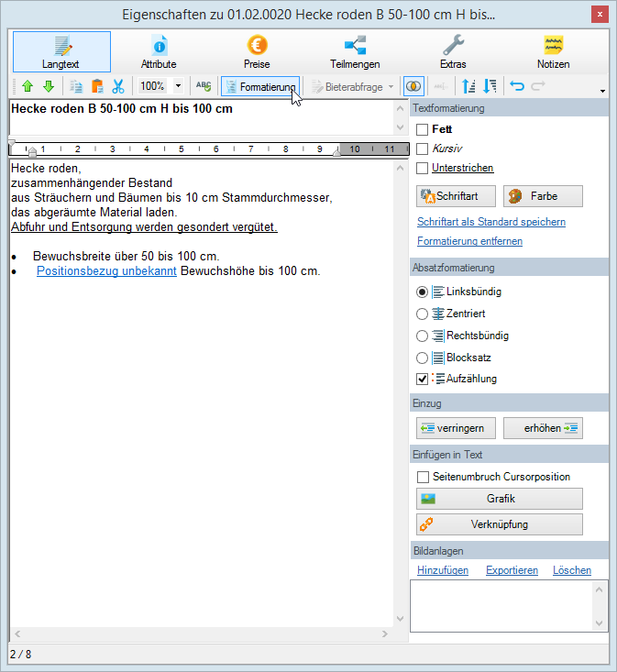The width and height of the screenshot is (617, 672).
Task: Click the bullet text 'Bewuchsbreite über 50 bis 100 cm.'
Action: coord(126,257)
